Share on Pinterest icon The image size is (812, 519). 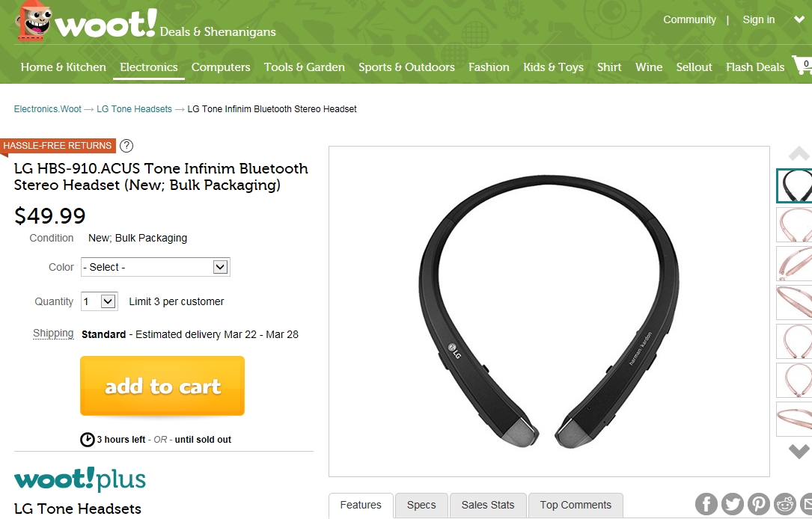tap(759, 504)
